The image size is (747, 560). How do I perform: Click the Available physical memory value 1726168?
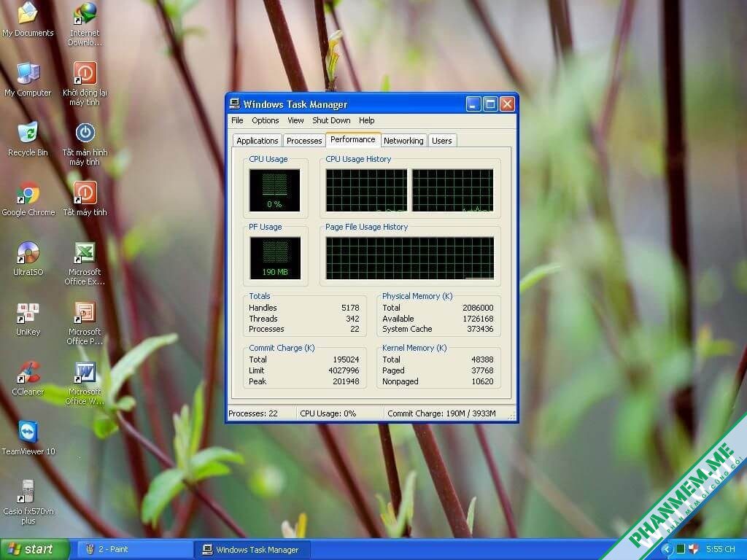(x=478, y=319)
